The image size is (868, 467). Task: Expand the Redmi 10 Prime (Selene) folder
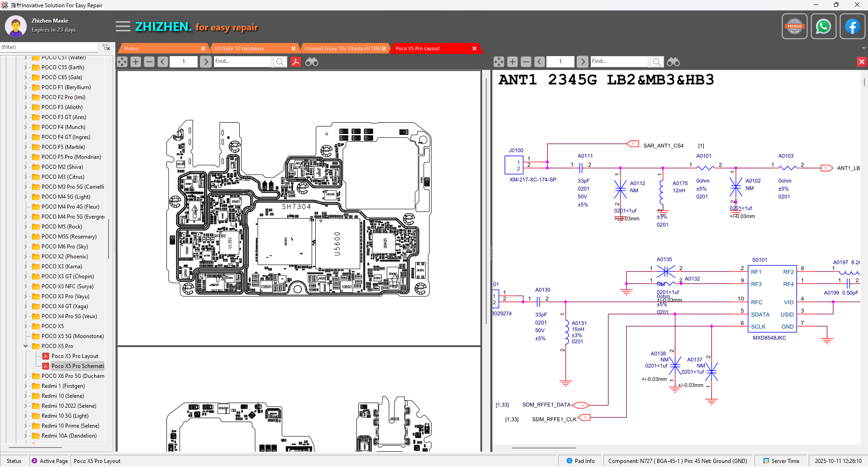26,426
